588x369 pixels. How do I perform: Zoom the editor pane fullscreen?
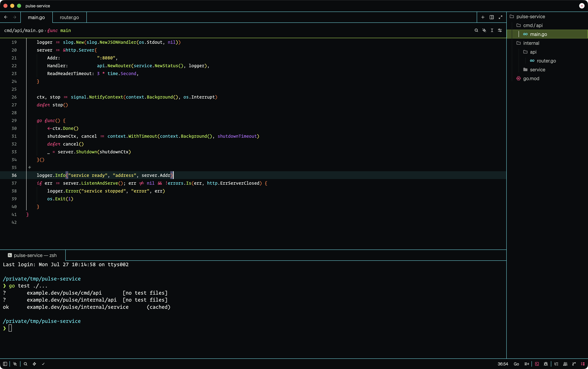click(500, 17)
